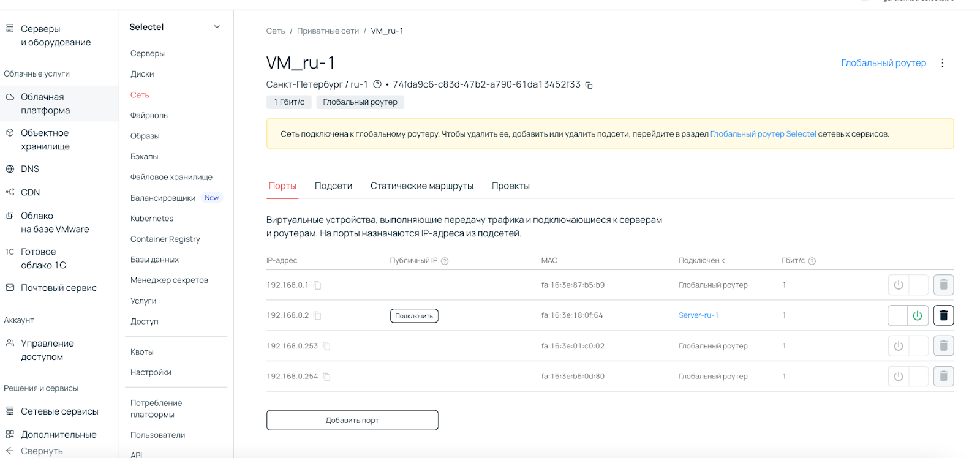Click trash icon for port 192.168.0.254
The width and height of the screenshot is (980, 458).
943,376
